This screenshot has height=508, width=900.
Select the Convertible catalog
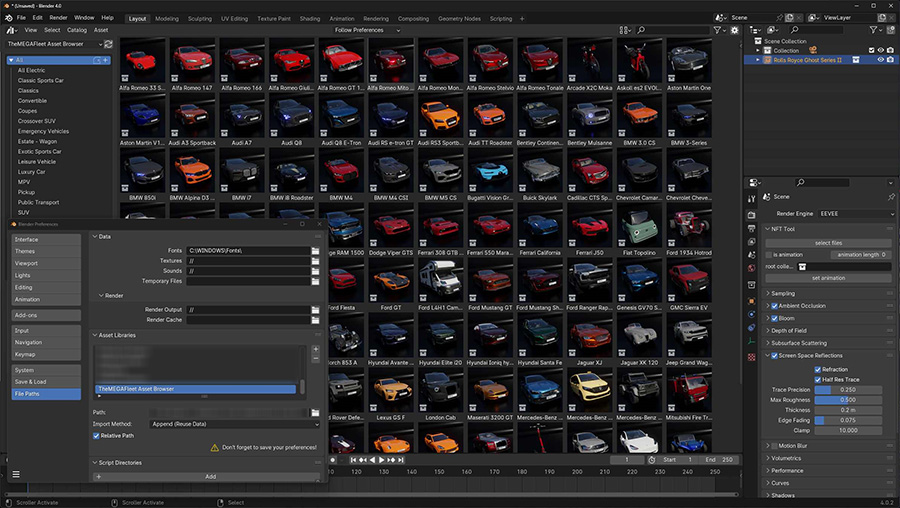[x=32, y=101]
